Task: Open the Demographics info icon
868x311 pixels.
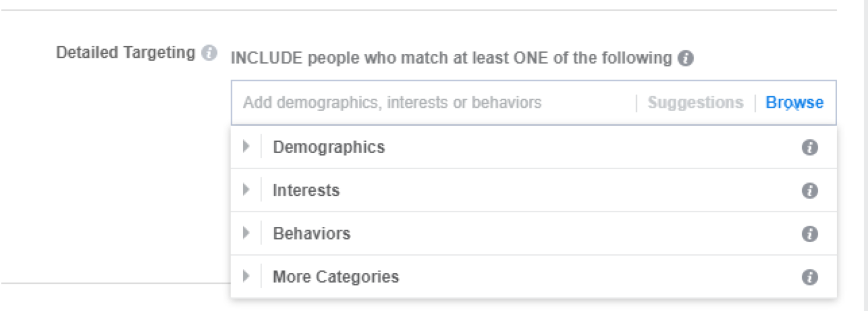Action: [x=810, y=147]
